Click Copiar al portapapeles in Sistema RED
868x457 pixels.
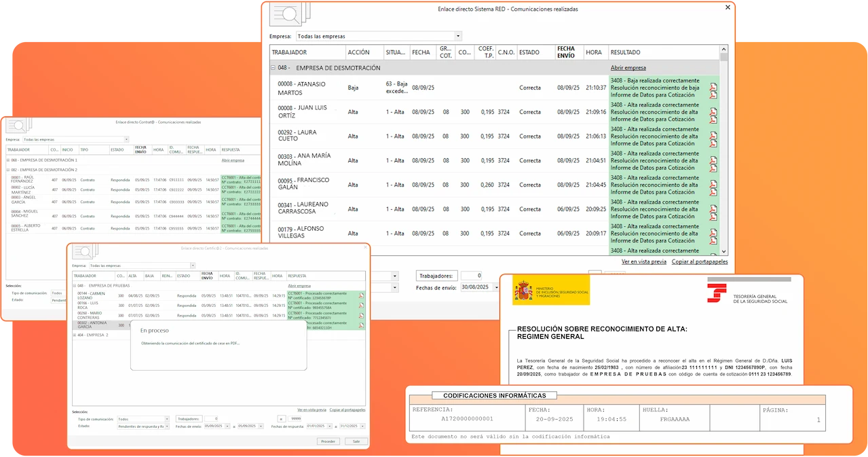tap(699, 261)
